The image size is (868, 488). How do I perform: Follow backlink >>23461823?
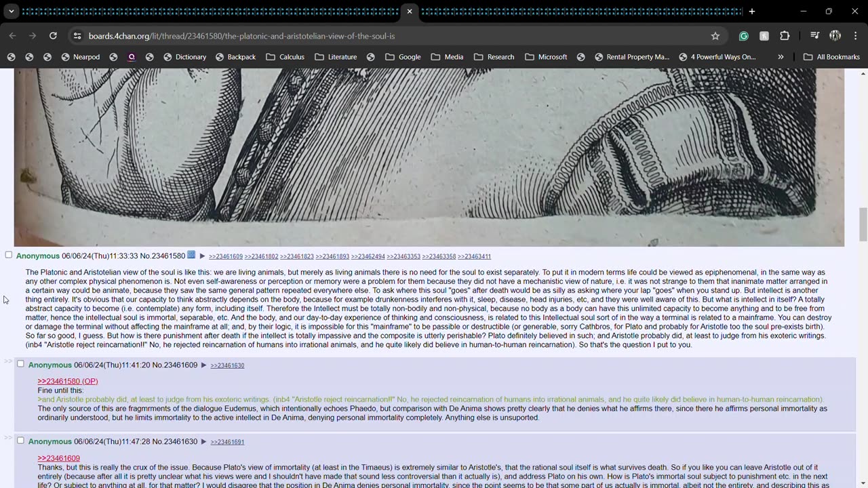[x=297, y=256]
